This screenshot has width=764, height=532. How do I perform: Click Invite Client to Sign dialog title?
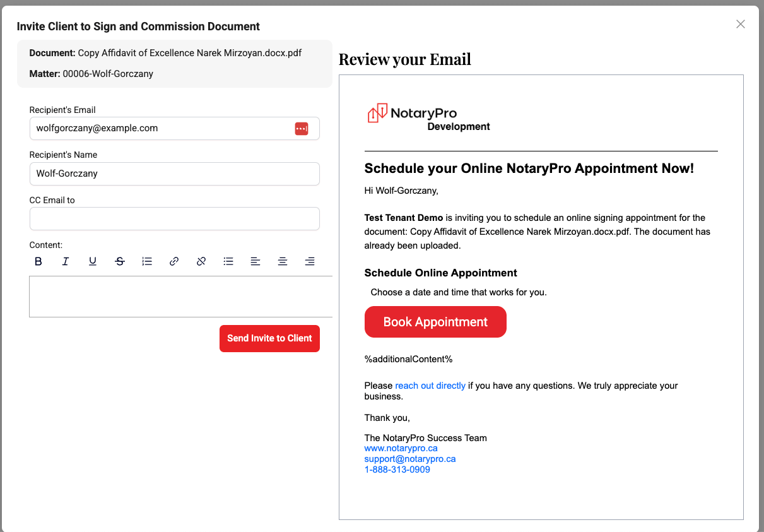pyautogui.click(x=138, y=27)
